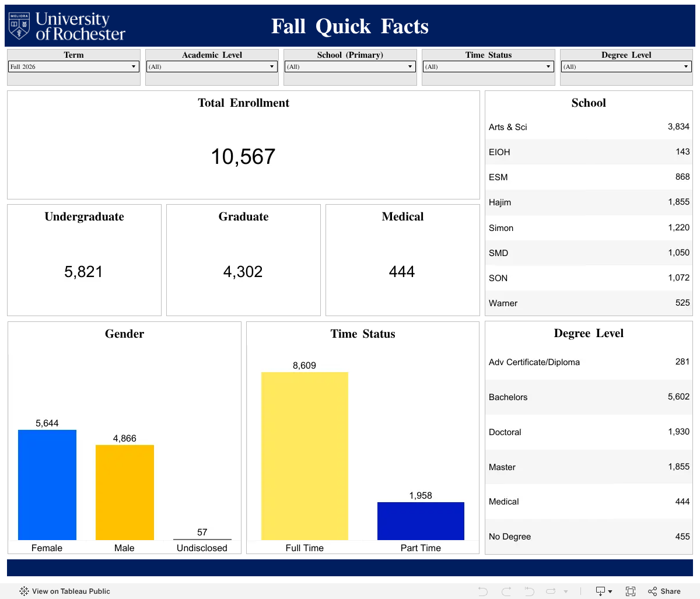Select the blue Female bar
Viewport: 700px width, 599px height.
click(47, 485)
